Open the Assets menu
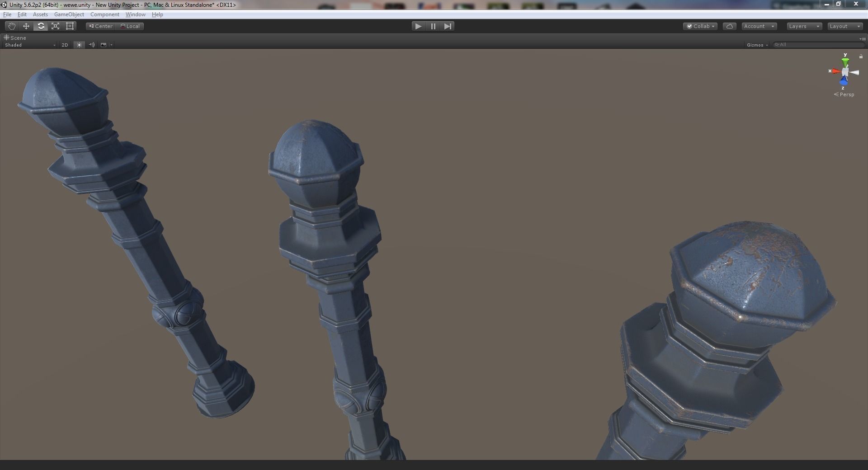This screenshot has width=868, height=470. [x=40, y=14]
